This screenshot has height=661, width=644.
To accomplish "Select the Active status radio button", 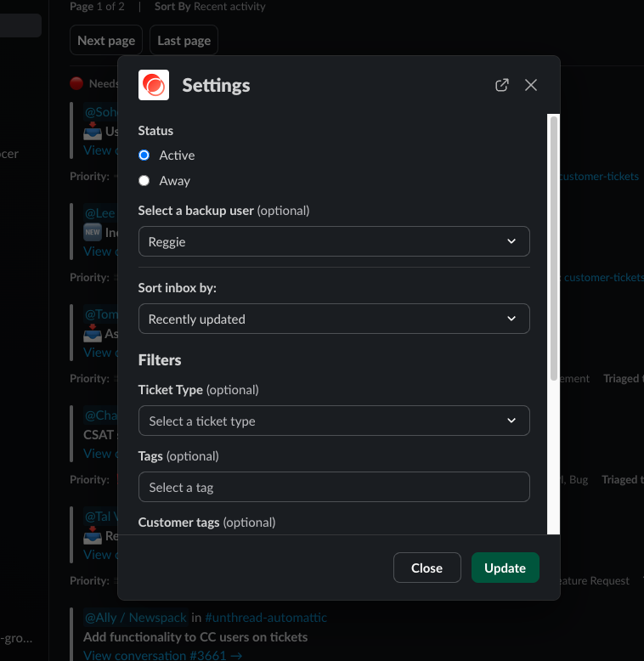I will coord(144,155).
